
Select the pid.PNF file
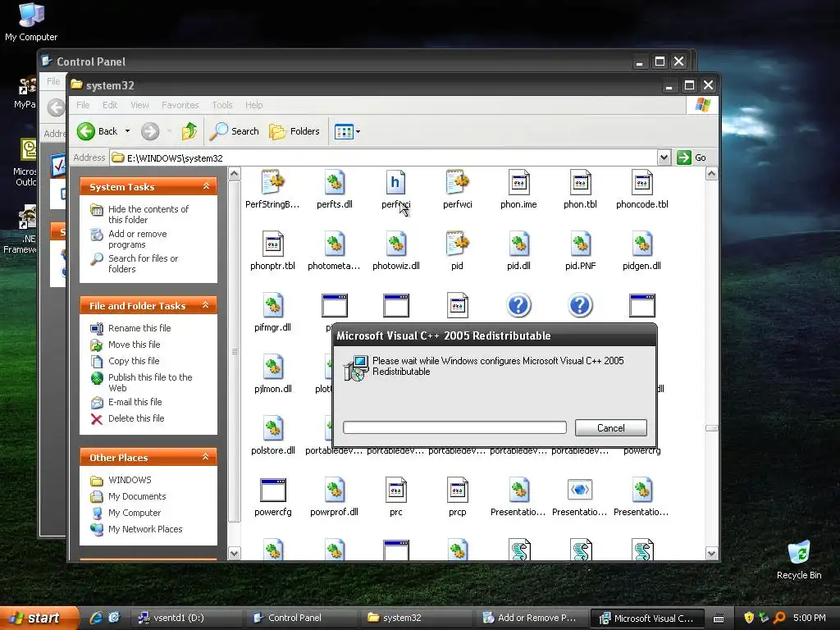580,250
